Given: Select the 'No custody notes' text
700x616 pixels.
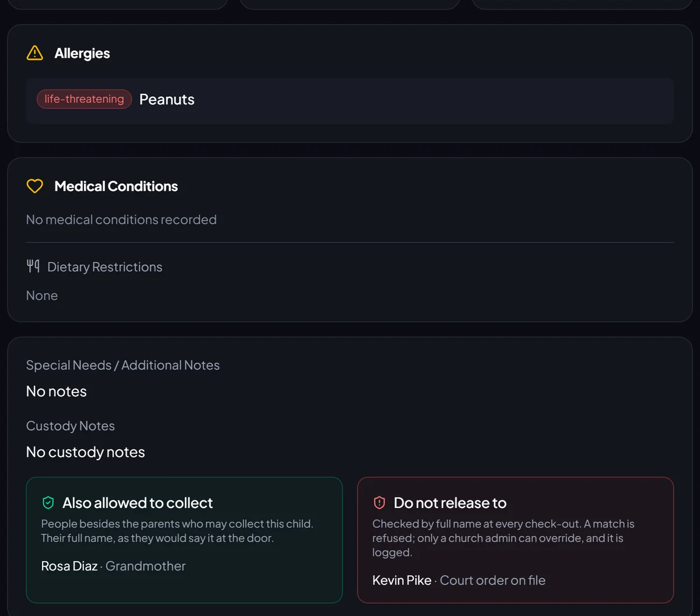Looking at the screenshot, I should [x=86, y=452].
